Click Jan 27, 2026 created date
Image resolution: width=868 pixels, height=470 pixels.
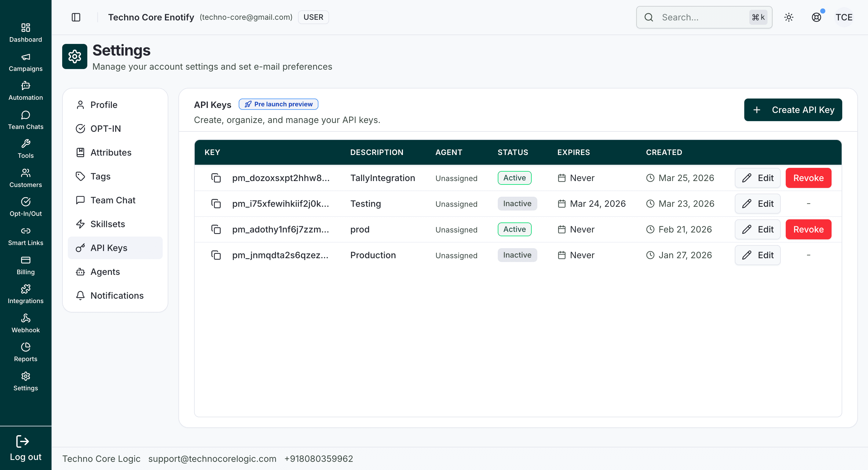[685, 255]
